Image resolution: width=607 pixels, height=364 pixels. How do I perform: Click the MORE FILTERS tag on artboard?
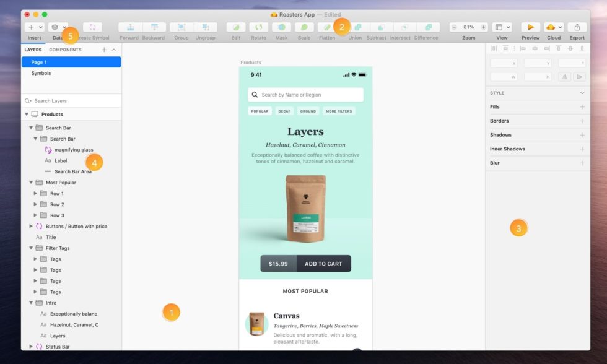pyautogui.click(x=339, y=111)
